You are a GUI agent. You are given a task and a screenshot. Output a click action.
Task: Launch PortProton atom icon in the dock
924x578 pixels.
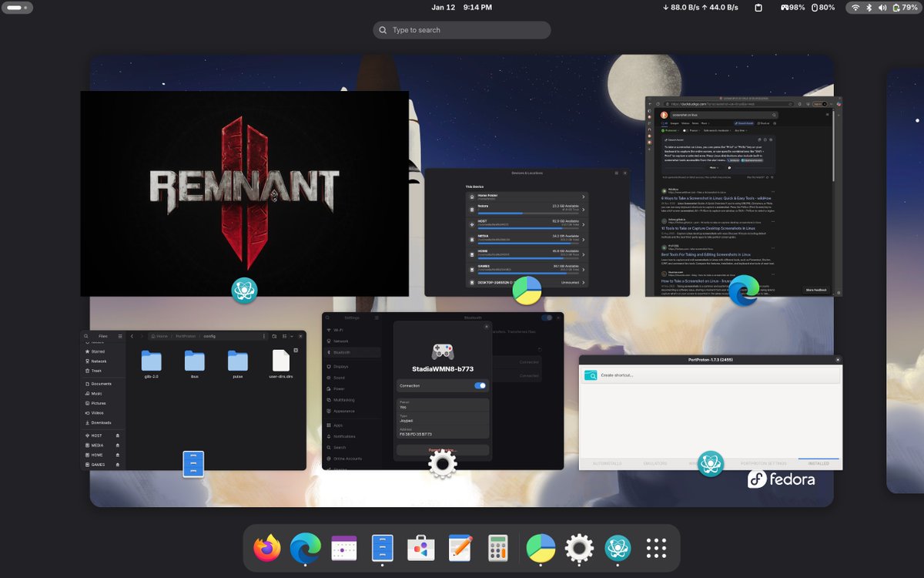[x=618, y=549]
